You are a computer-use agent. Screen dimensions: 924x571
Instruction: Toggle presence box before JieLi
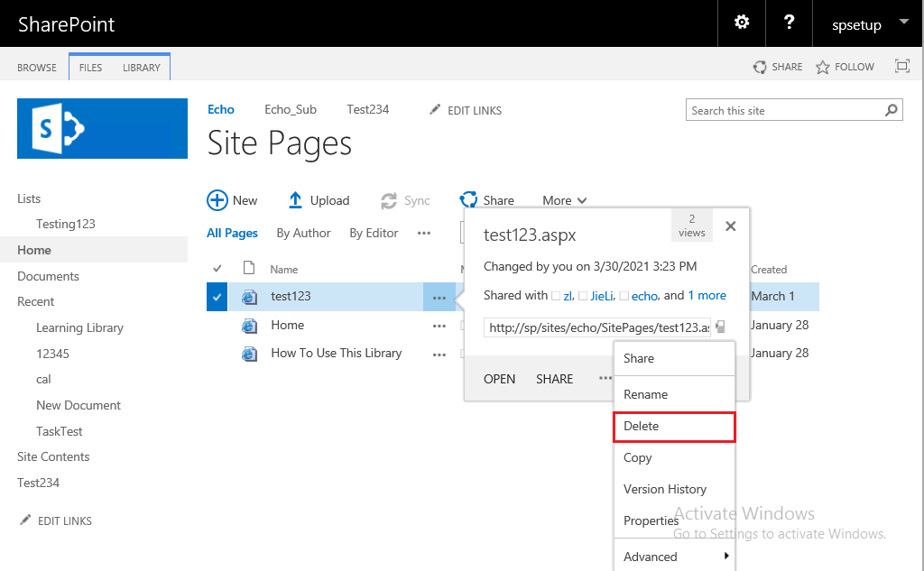click(x=583, y=296)
